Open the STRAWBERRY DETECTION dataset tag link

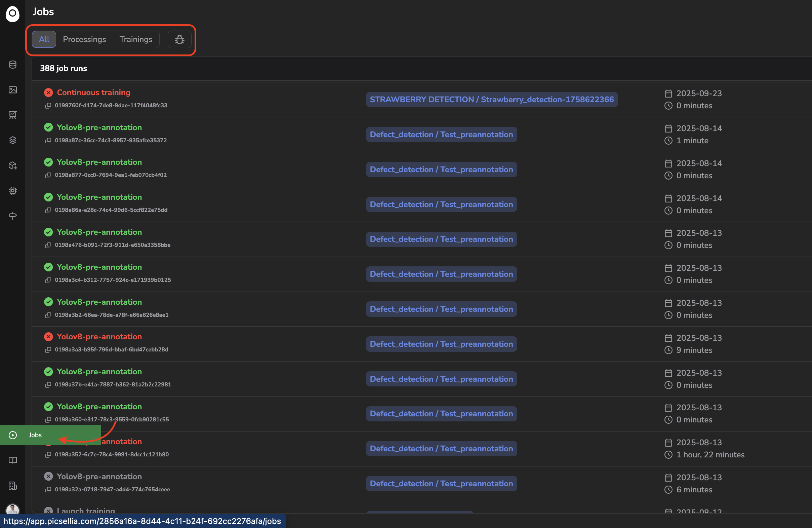491,99
